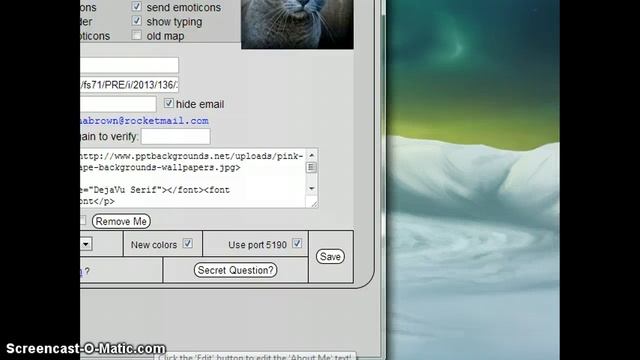
Task: Click the 'old map' label text
Action: pyautogui.click(x=165, y=36)
